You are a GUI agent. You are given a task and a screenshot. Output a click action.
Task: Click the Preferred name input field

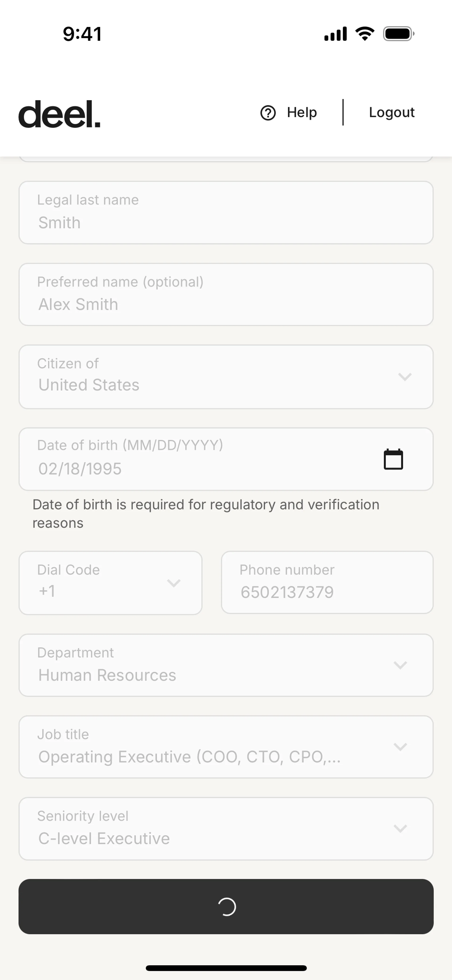226,295
